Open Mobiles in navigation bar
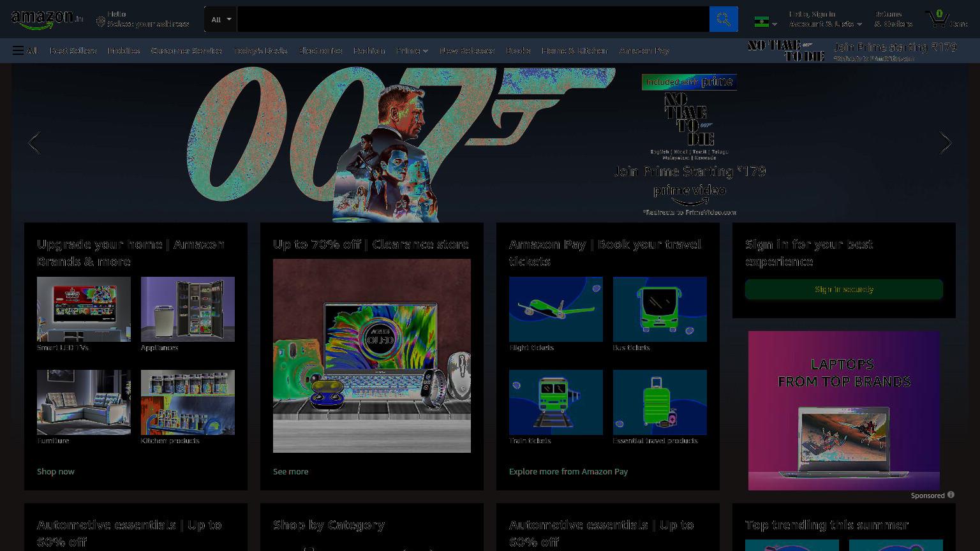This screenshot has height=551, width=980. 124,50
